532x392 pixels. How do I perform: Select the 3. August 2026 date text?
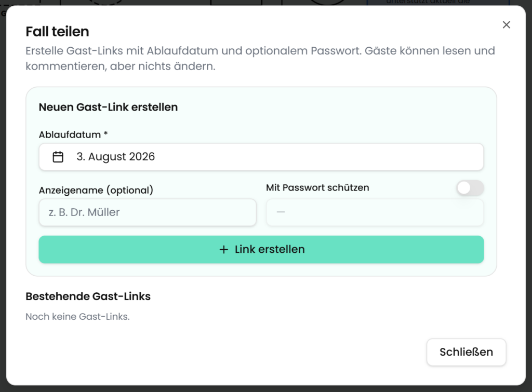coord(116,157)
